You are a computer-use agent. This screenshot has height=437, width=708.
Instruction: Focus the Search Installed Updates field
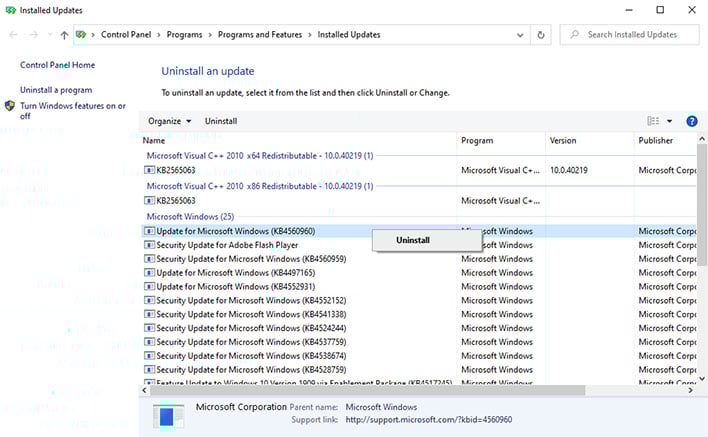coord(629,35)
